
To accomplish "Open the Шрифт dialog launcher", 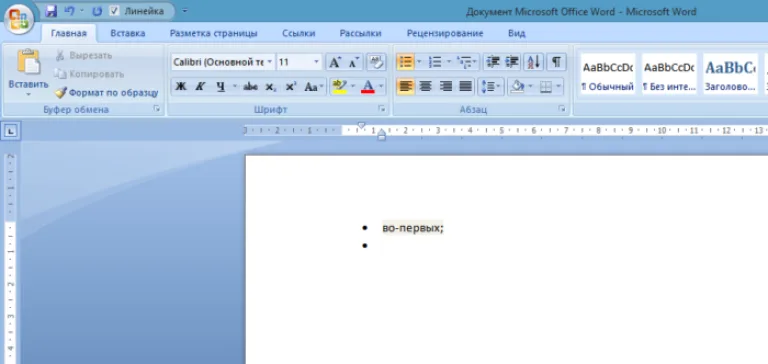I will (382, 109).
